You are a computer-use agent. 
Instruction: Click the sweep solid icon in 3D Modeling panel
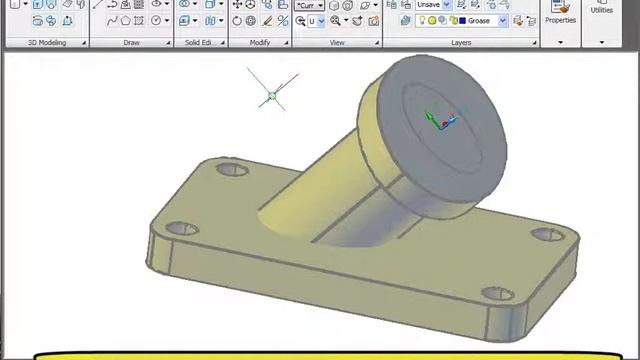point(51,20)
